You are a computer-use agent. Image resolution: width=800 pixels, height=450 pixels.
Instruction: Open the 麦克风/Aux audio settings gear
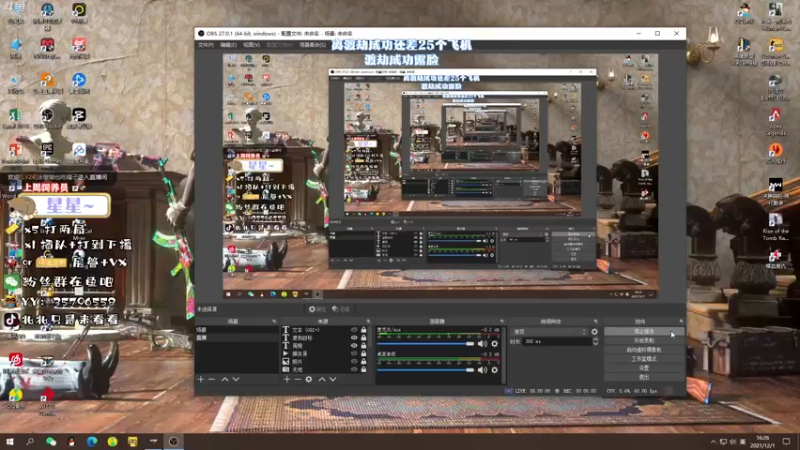(494, 344)
